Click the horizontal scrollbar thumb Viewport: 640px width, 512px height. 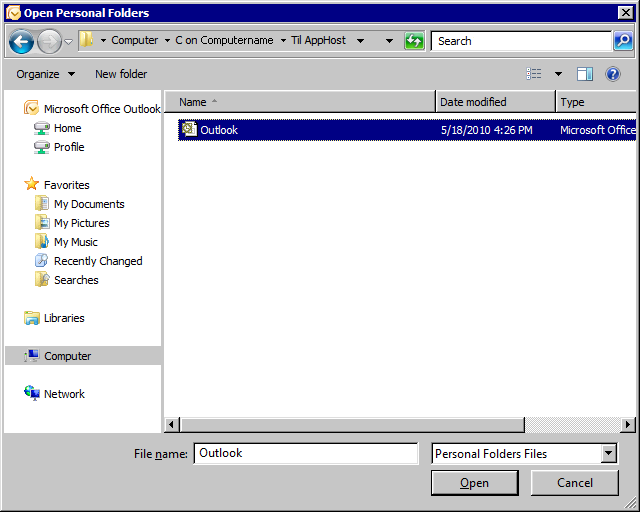pos(353,425)
